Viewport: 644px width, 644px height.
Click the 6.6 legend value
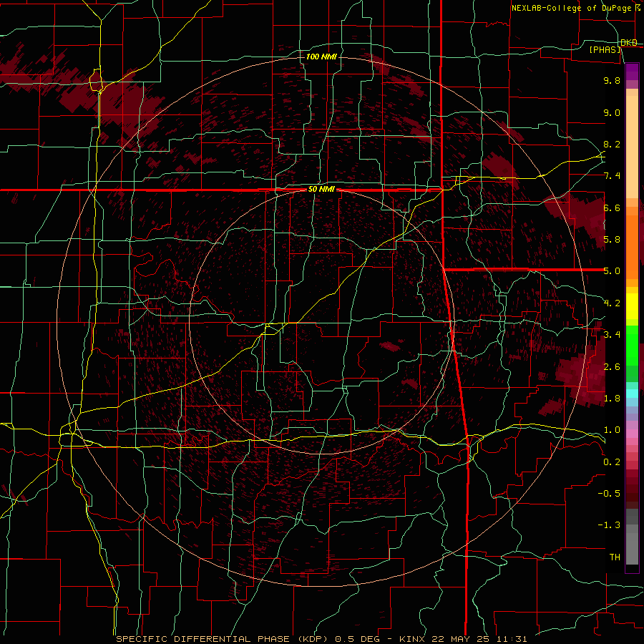(x=612, y=208)
